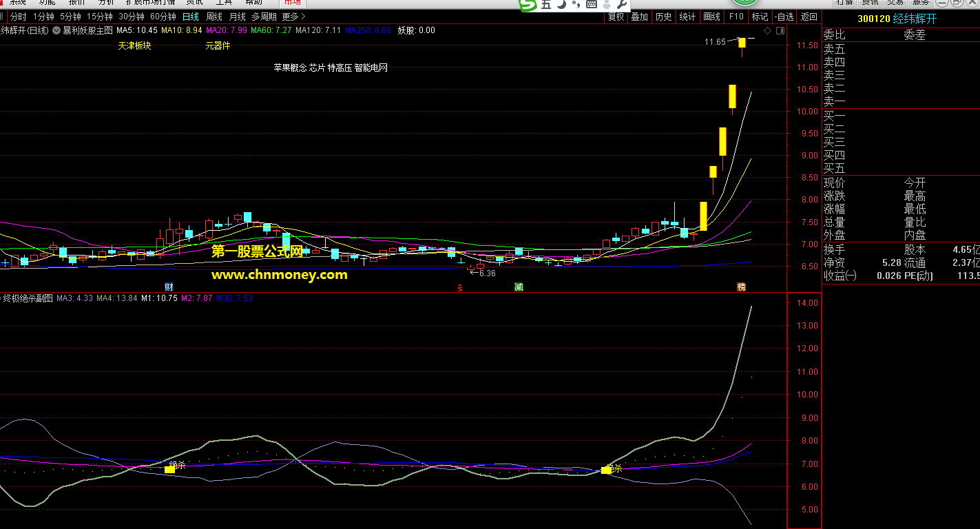Screen dimensions: 980x529
Task: Click the MA250 blue value label
Action: click(368, 30)
